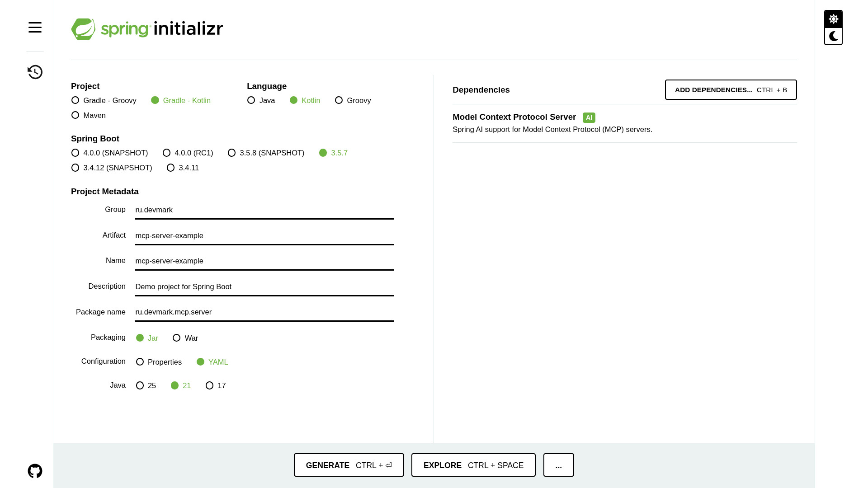The height and width of the screenshot is (488, 868).
Task: Click the AI tag badge
Action: pos(589,117)
